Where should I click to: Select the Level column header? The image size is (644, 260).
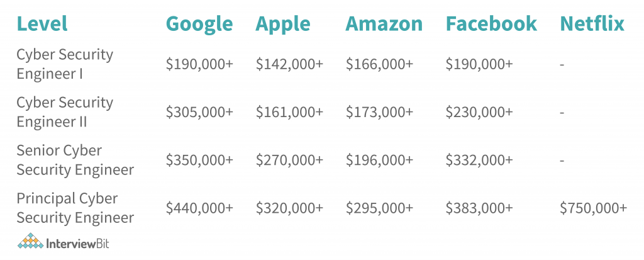(42, 24)
